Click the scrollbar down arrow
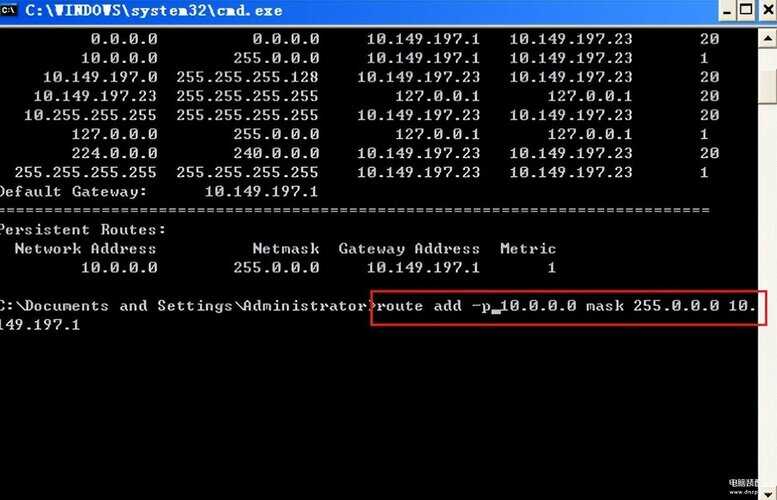777x500 pixels. click(767, 494)
